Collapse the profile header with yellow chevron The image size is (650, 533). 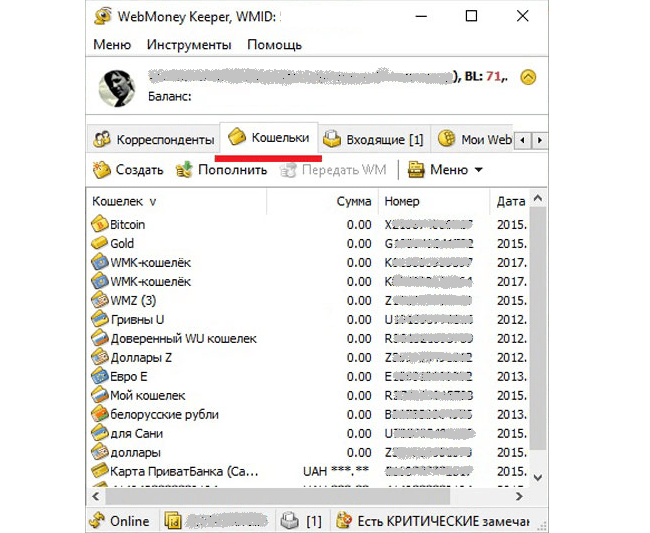(528, 78)
